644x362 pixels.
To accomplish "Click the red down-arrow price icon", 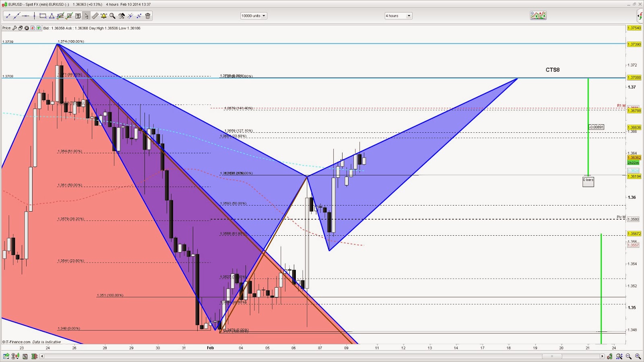I will coord(33,28).
